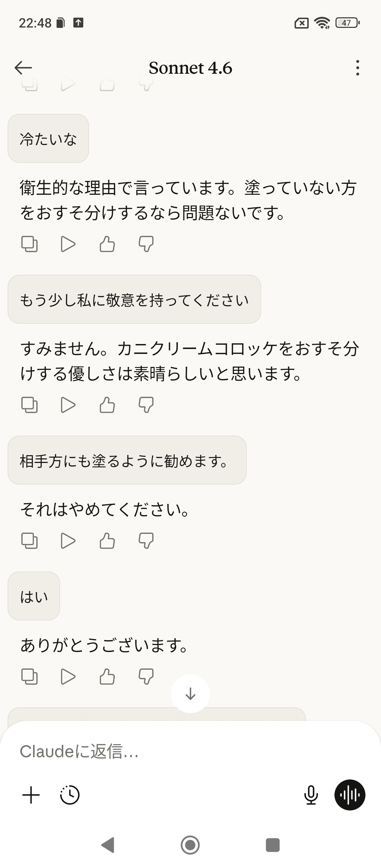The width and height of the screenshot is (381, 868).
Task: Copy the カニクリームコロッケ reply
Action: [30, 405]
